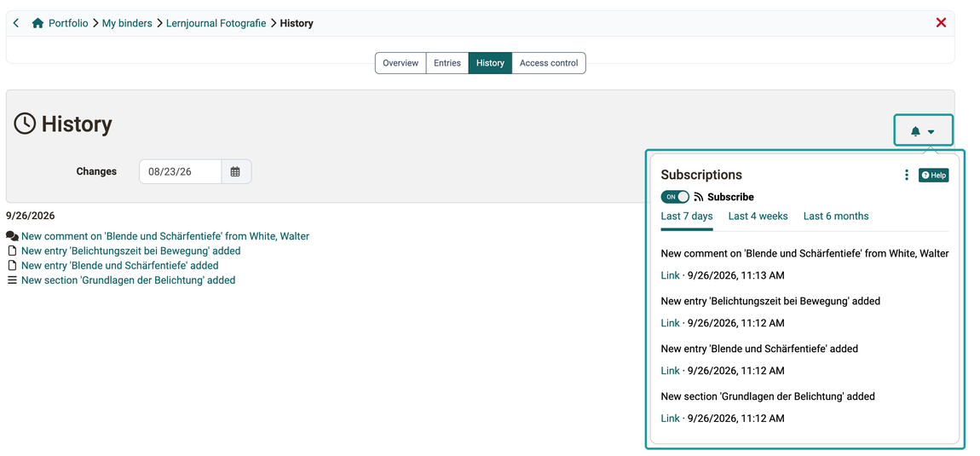Select the History tab

coord(490,63)
